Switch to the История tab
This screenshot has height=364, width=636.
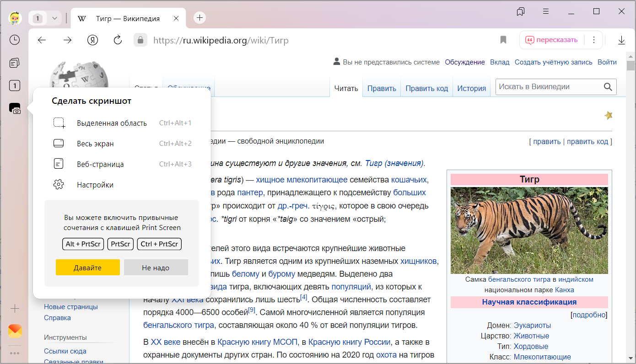471,88
